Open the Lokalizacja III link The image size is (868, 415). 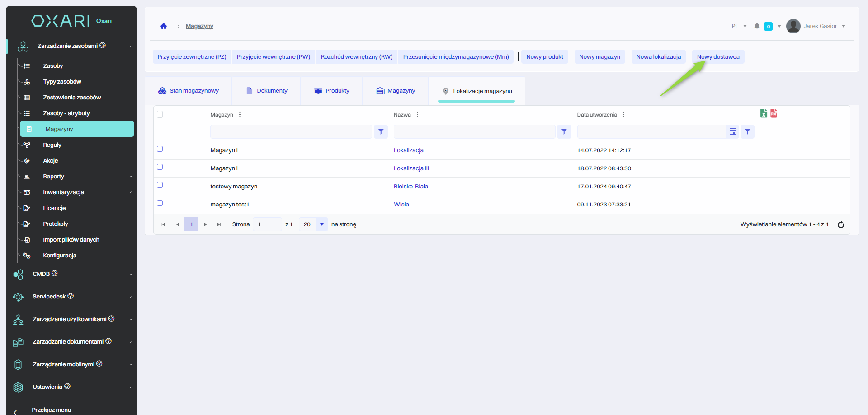(411, 168)
